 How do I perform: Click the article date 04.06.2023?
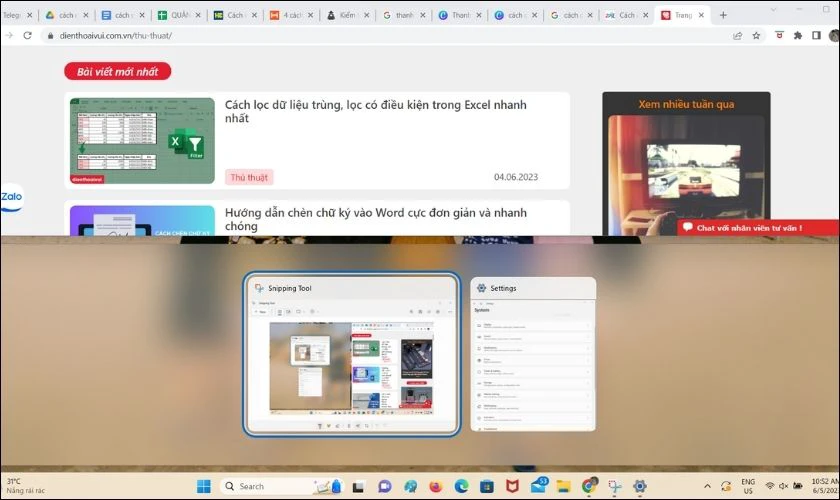[x=516, y=177]
